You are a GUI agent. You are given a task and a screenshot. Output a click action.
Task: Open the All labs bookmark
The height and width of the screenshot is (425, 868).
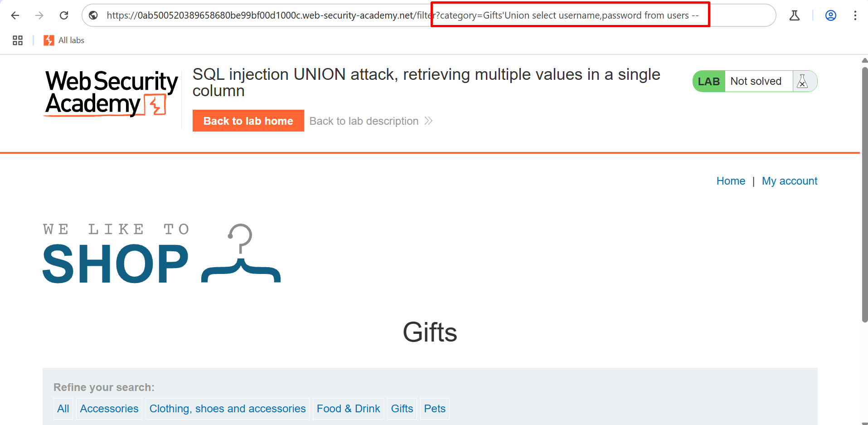point(64,40)
